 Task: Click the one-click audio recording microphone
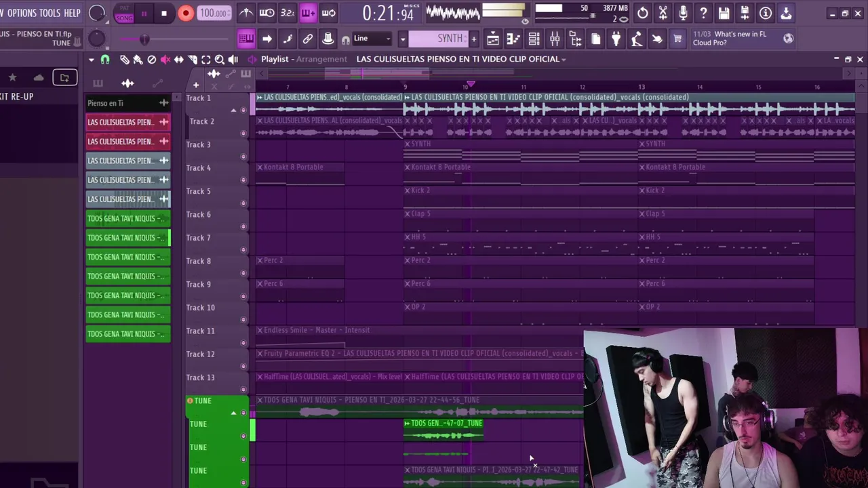(683, 13)
